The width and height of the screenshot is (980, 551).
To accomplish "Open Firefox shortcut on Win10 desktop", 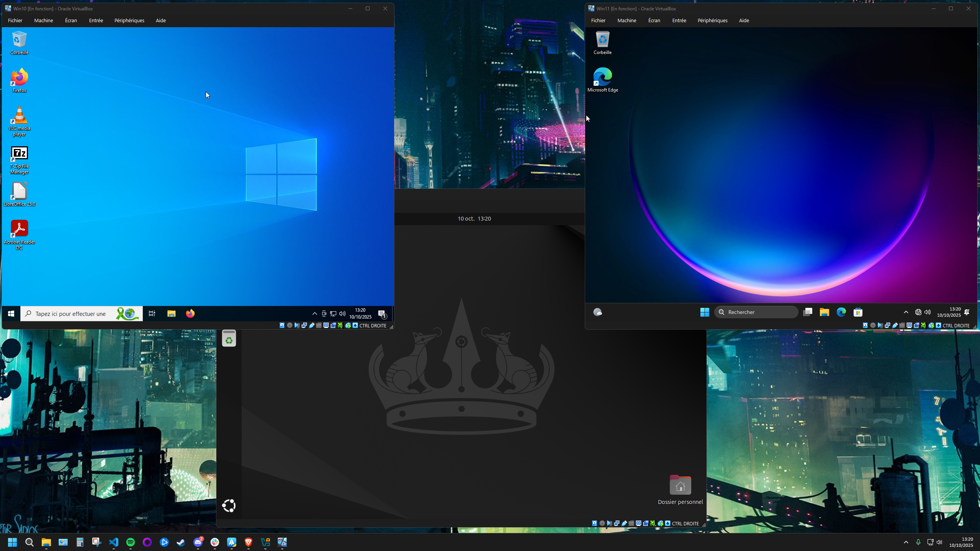I will click(x=19, y=78).
